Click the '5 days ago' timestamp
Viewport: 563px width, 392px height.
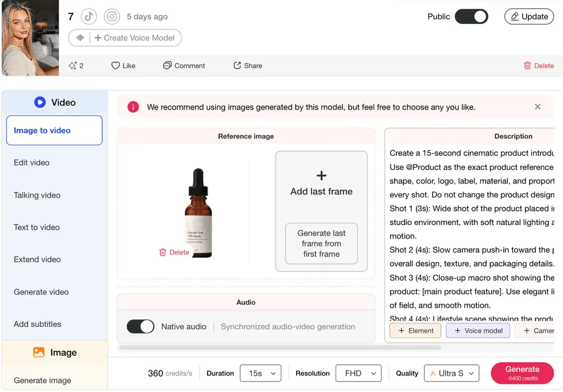click(147, 16)
